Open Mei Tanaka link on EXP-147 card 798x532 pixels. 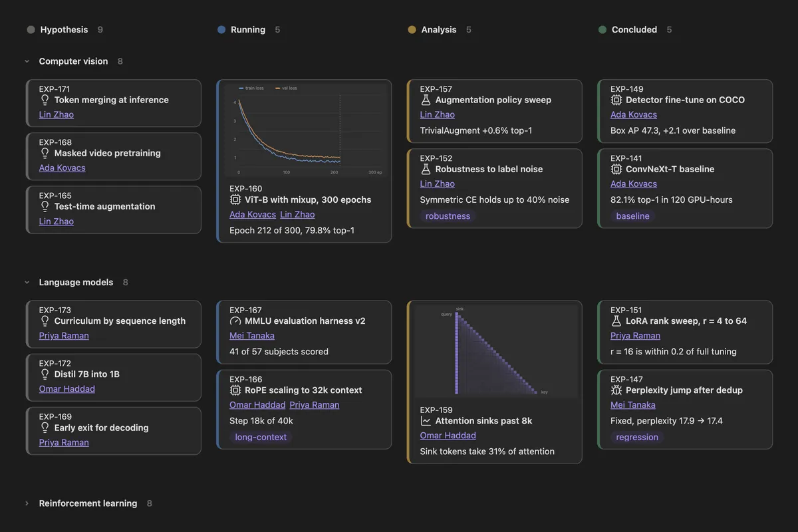[x=633, y=404]
